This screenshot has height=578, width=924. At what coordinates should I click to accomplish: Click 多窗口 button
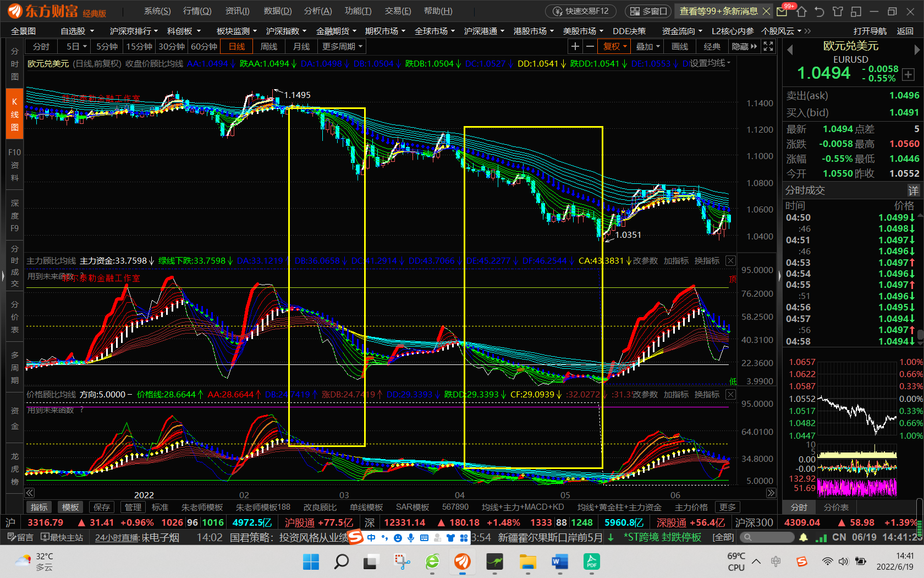(x=648, y=11)
